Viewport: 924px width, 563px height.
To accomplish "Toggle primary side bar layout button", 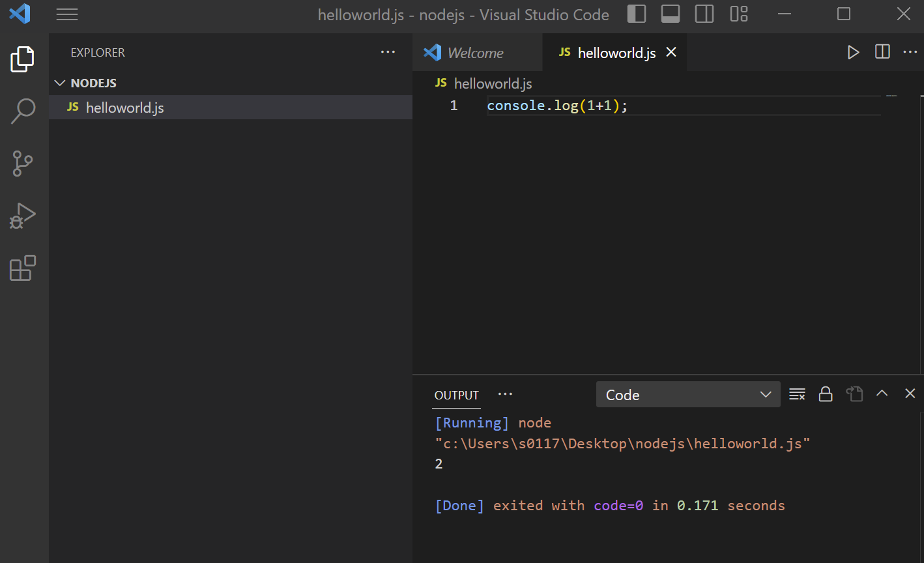I will [x=637, y=14].
